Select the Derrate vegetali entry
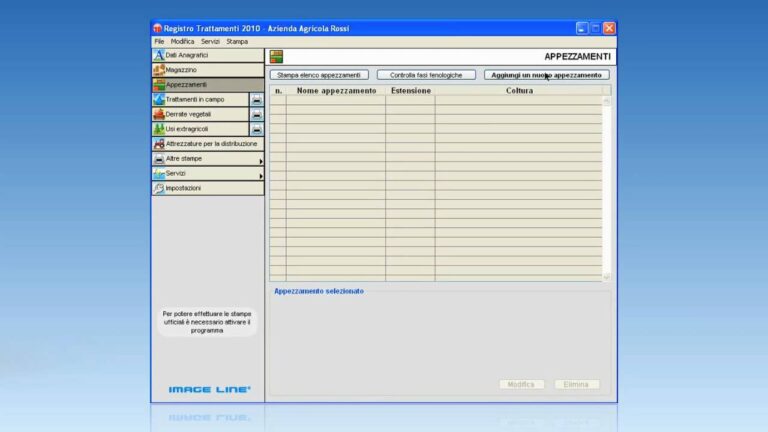Screen dimensions: 768x432 pos(200,114)
